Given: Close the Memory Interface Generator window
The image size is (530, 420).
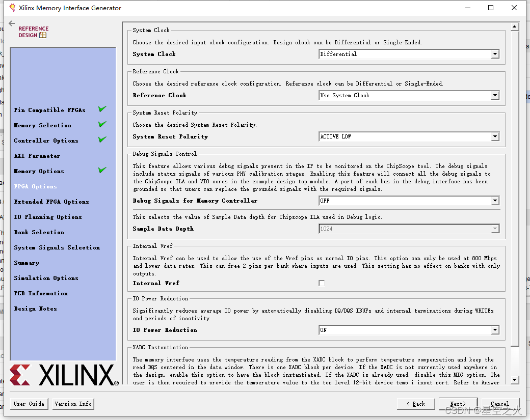Looking at the screenshot, I should [514, 8].
